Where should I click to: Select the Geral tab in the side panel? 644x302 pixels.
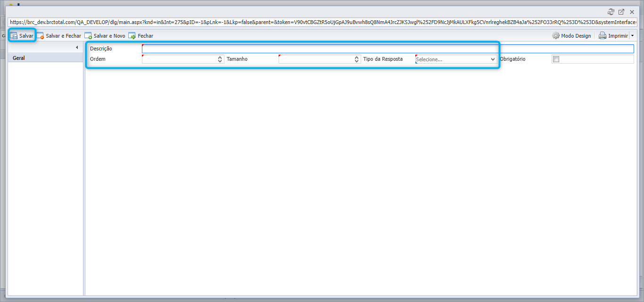click(x=46, y=58)
